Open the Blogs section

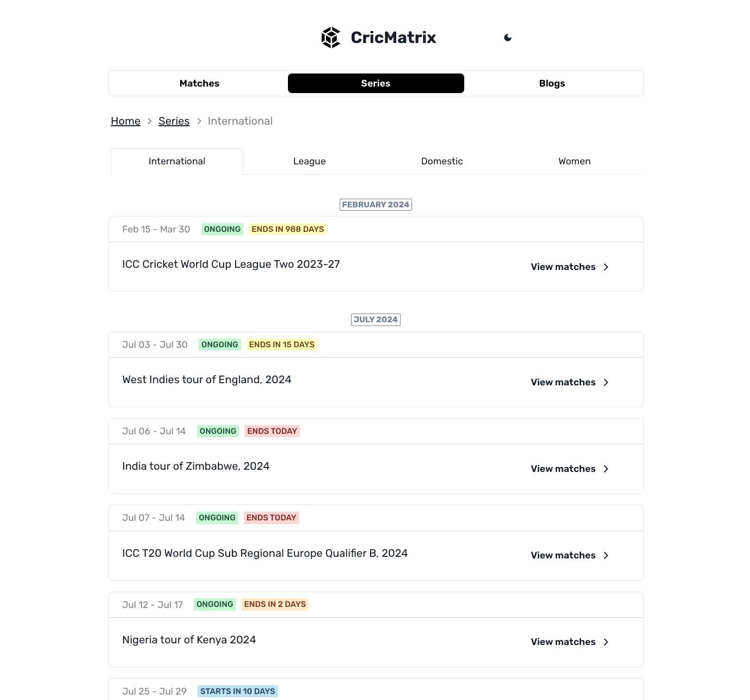coord(552,83)
